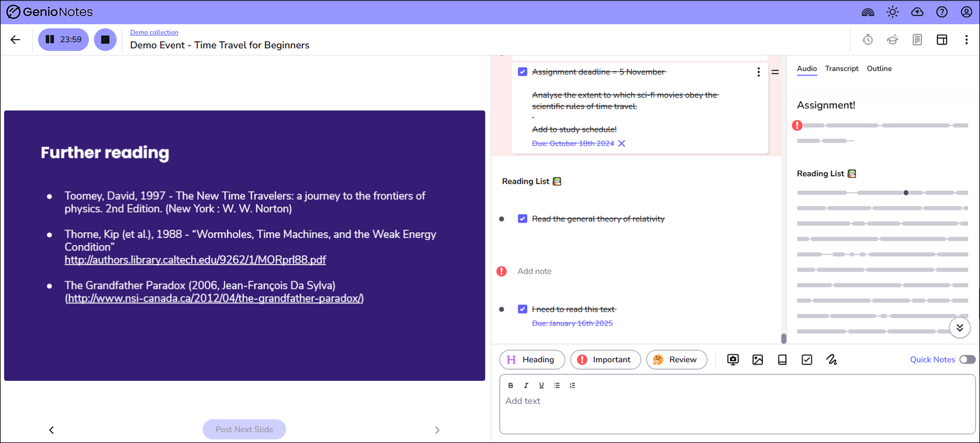Open the user account profile icon
Image resolution: width=980 pixels, height=443 pixels.
click(x=967, y=12)
